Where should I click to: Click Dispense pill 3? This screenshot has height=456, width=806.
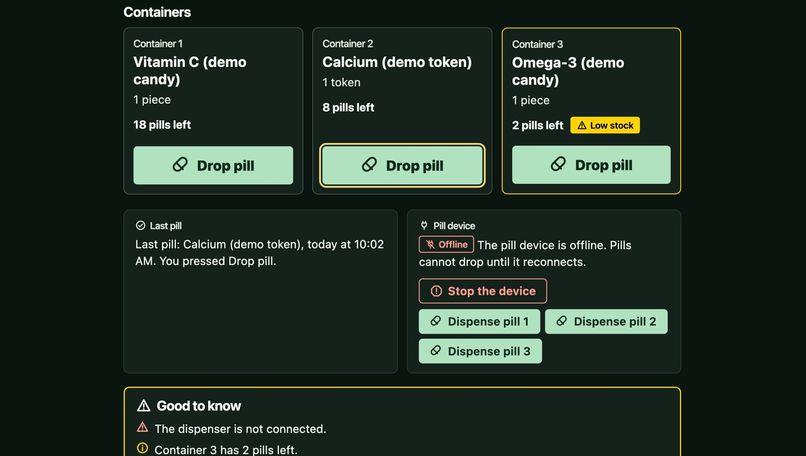pyautogui.click(x=480, y=351)
